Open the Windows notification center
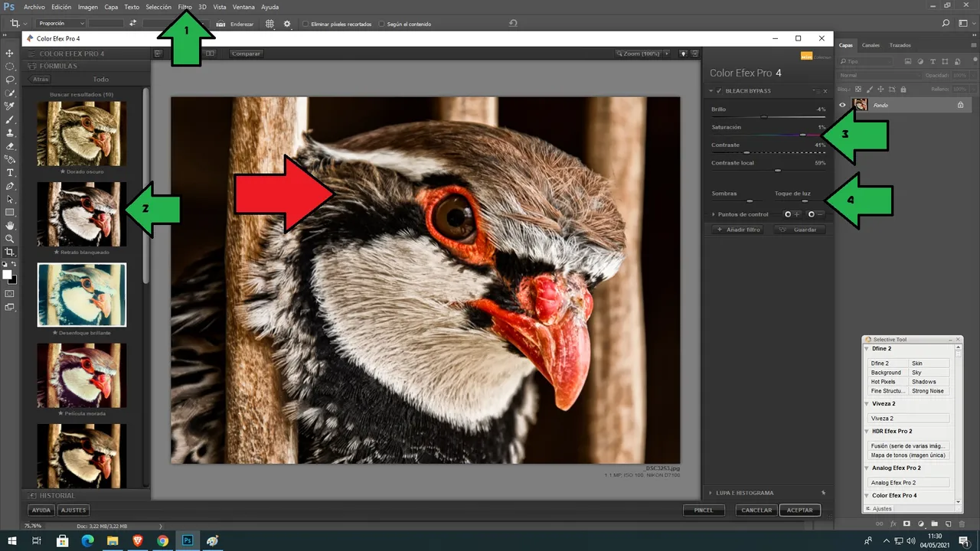980x551 pixels. click(x=963, y=540)
